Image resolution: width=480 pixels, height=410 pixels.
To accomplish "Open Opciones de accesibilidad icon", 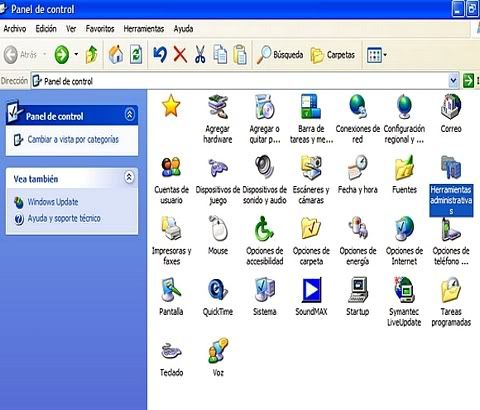I will (264, 229).
